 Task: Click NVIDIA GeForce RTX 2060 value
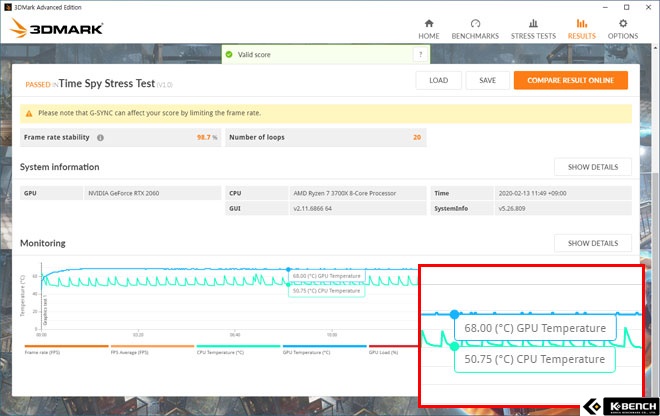pos(124,193)
